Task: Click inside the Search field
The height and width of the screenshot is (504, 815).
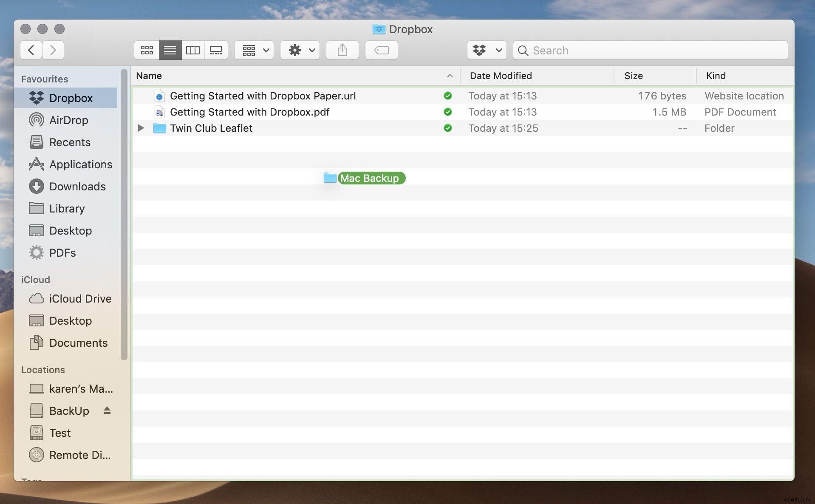Action: click(x=616, y=50)
